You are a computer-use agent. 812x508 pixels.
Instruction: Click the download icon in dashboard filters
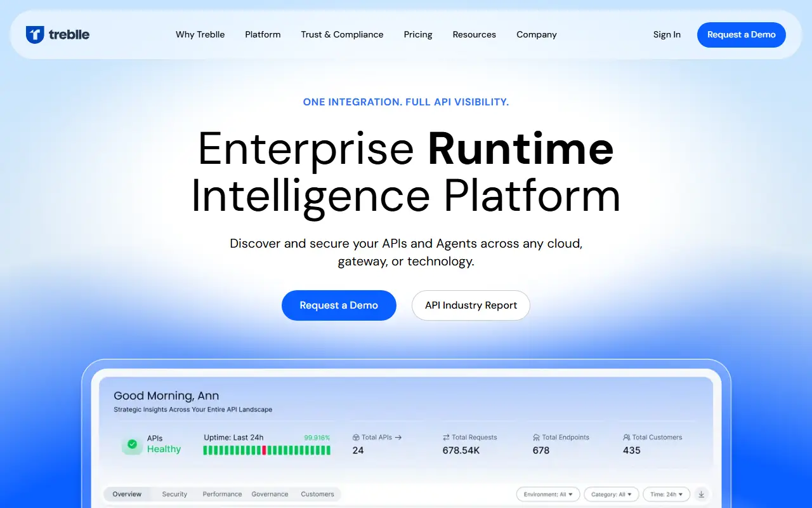click(x=701, y=494)
